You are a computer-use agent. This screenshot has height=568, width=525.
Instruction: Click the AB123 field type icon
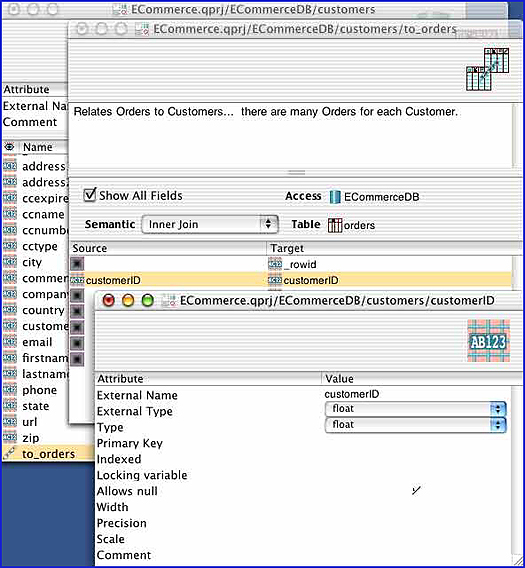(x=488, y=341)
